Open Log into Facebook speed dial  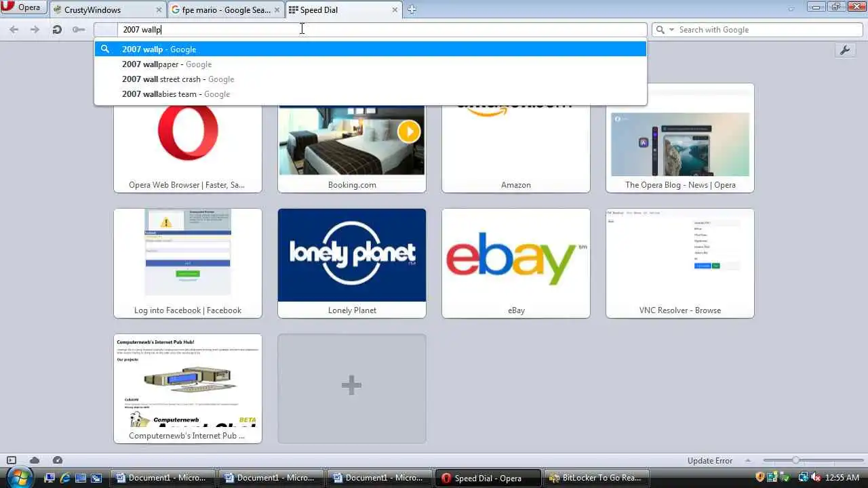[188, 263]
